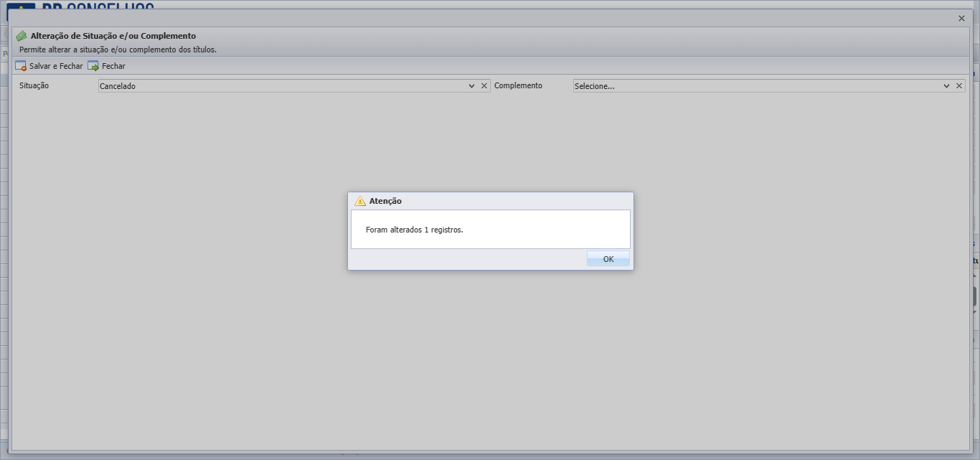
Task: Click the Fechar exit arrow icon
Action: click(93, 66)
